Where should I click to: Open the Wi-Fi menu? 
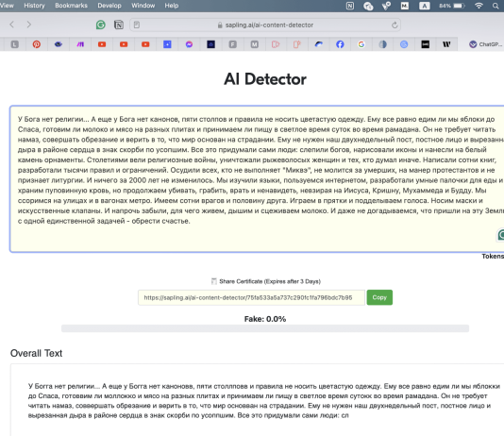(479, 6)
